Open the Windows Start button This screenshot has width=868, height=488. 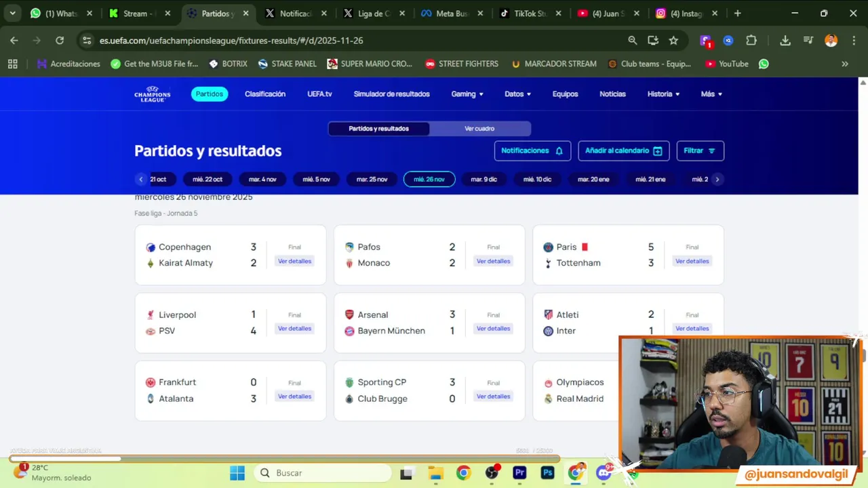click(x=237, y=473)
